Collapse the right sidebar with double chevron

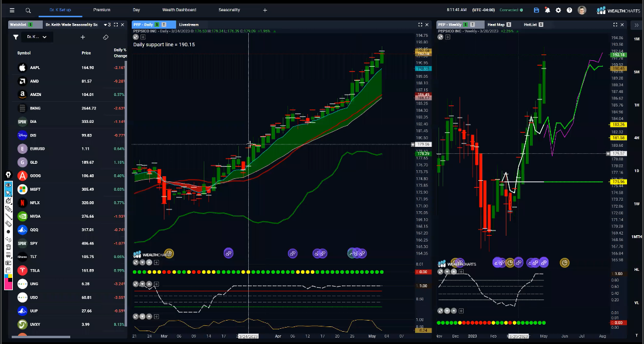[x=636, y=25]
